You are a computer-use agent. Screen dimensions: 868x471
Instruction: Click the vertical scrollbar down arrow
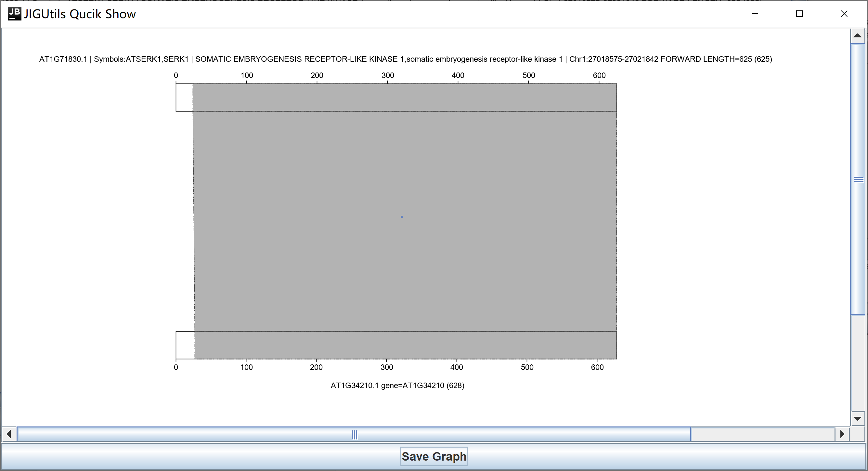(858, 418)
